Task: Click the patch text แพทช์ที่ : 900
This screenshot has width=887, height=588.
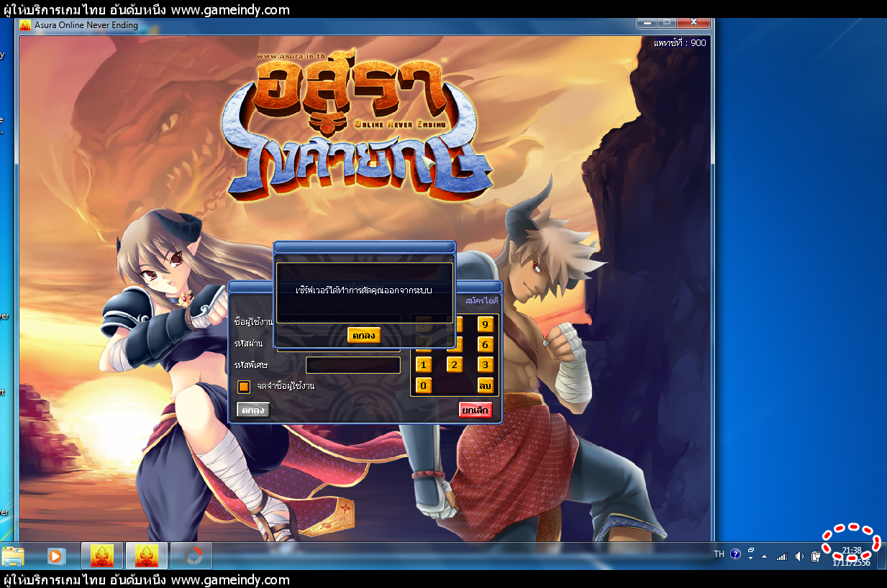Action: [680, 42]
